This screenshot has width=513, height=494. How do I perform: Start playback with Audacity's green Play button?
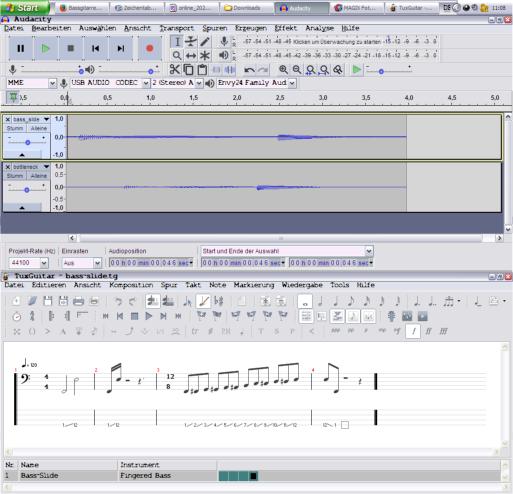click(x=46, y=49)
